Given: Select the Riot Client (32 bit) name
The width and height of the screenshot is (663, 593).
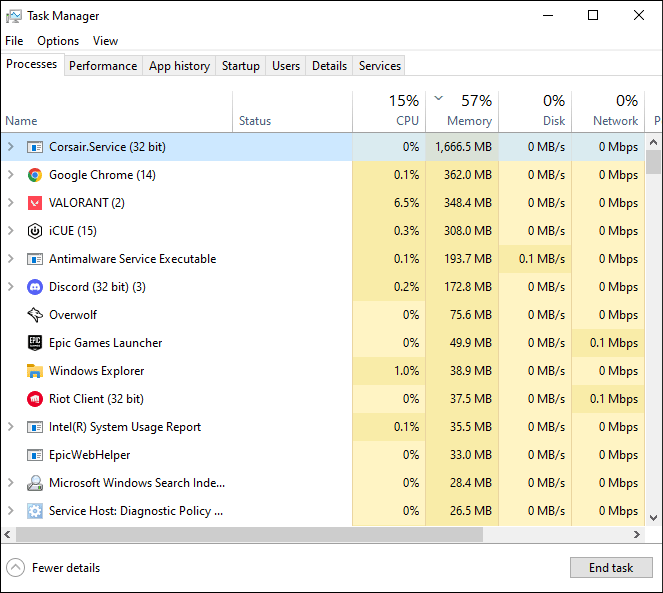Looking at the screenshot, I should click(96, 399).
